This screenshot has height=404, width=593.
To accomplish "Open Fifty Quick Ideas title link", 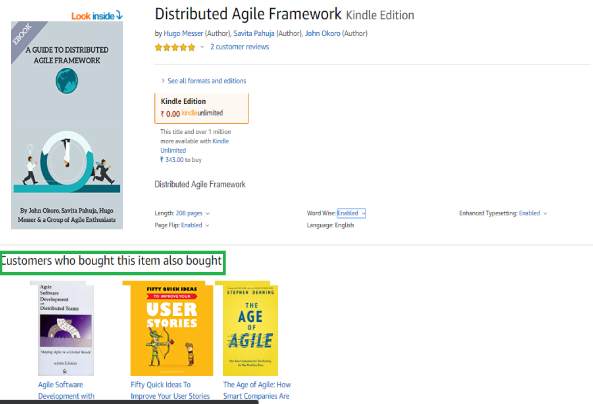I will pyautogui.click(x=170, y=390).
